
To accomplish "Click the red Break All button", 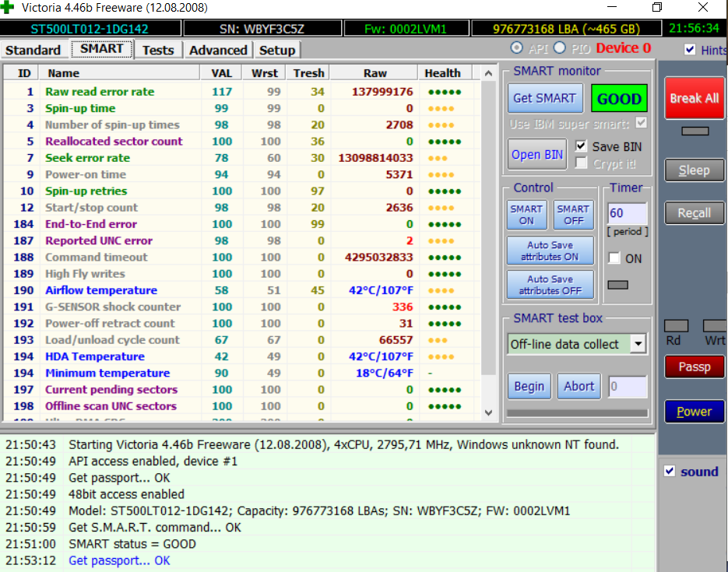I will click(x=694, y=98).
